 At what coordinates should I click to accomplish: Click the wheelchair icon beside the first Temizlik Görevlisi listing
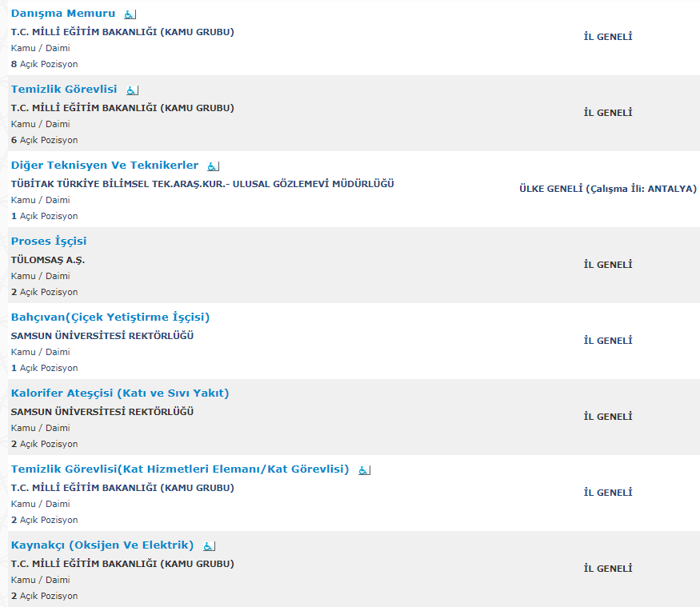pyautogui.click(x=132, y=90)
